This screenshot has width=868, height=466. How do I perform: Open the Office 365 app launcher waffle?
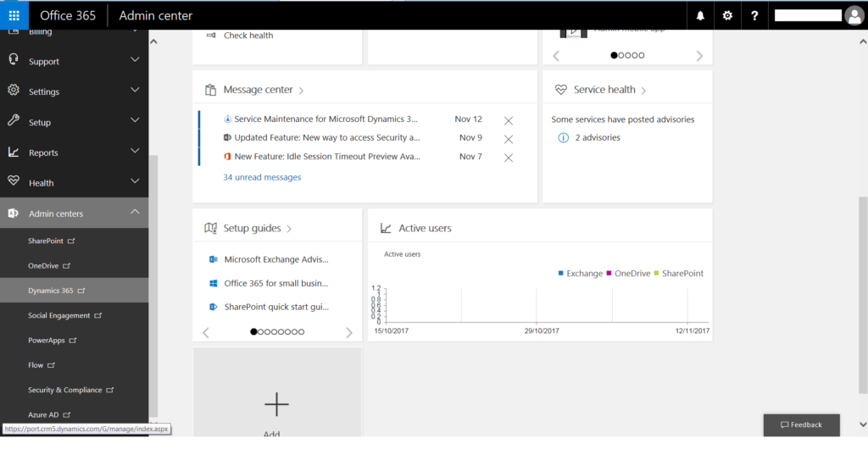14,15
